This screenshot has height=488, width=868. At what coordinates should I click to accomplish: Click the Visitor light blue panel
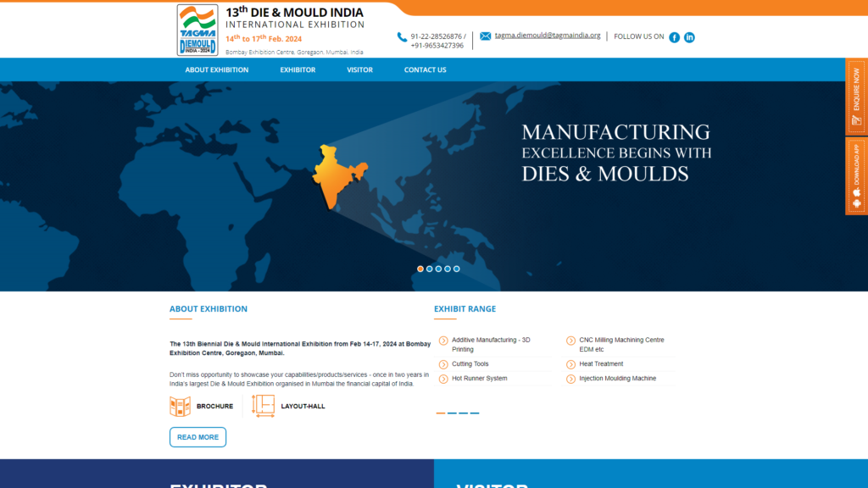point(651,474)
